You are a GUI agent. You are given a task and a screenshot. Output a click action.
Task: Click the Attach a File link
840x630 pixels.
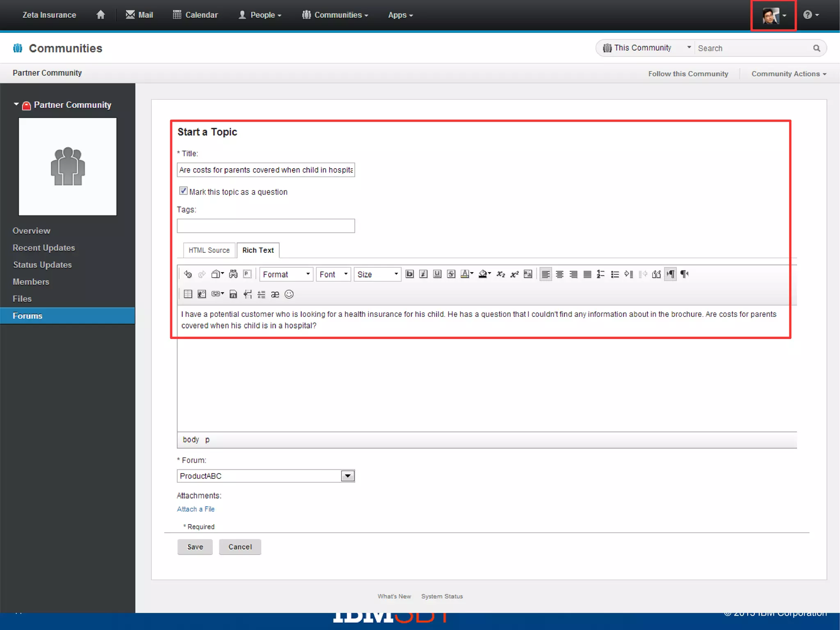point(196,509)
